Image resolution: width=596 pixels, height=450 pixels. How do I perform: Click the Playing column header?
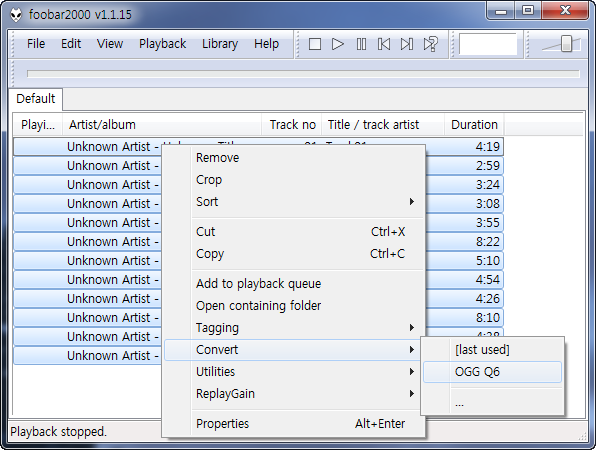pos(38,125)
